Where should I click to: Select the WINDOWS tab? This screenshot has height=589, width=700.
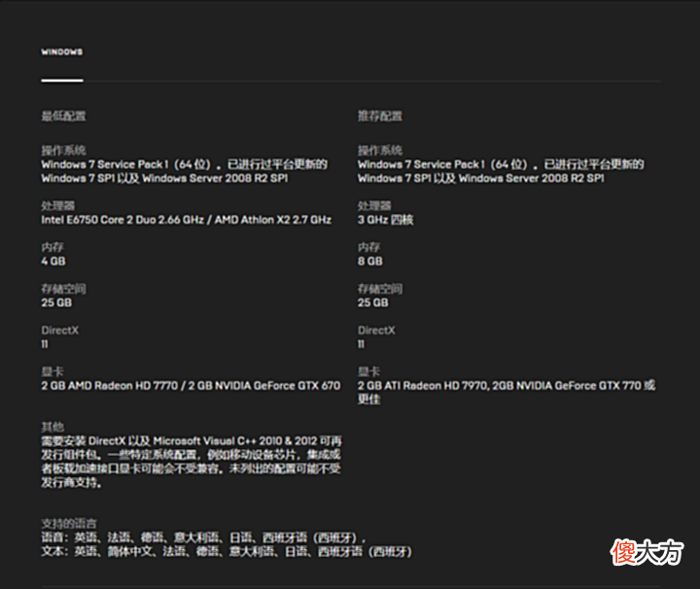point(62,52)
